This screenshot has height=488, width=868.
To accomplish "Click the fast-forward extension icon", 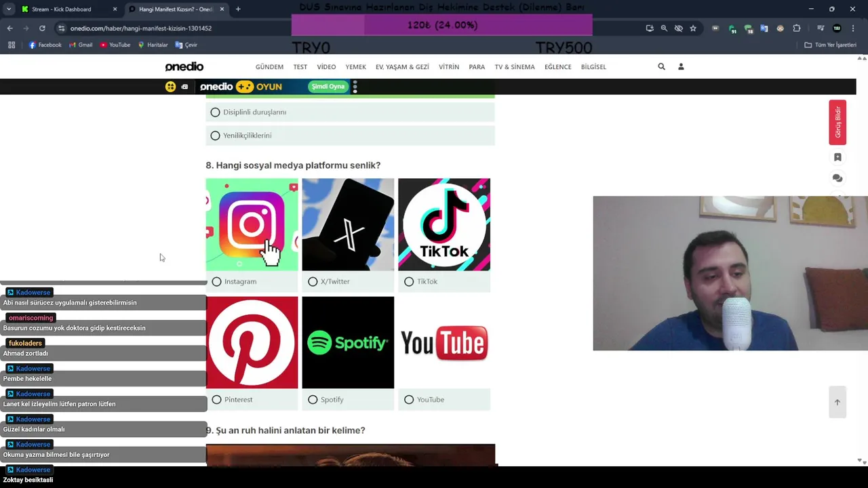I will pyautogui.click(x=715, y=28).
